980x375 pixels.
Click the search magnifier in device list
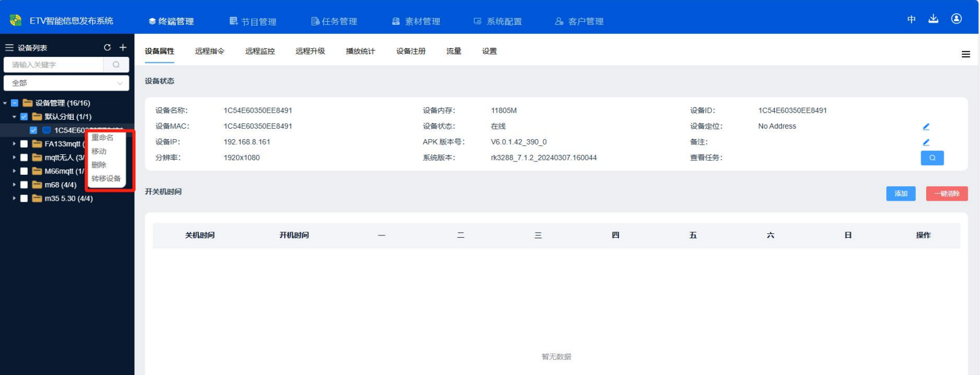tap(116, 65)
